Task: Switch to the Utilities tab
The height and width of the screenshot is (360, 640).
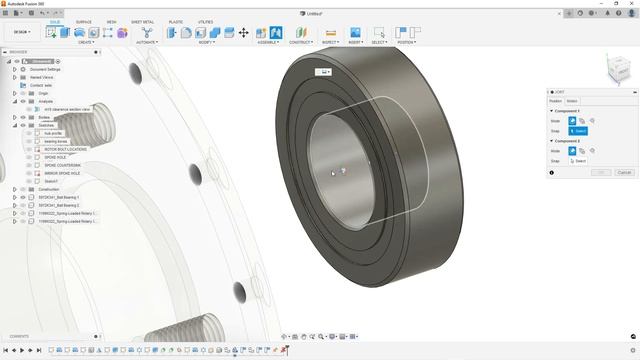Action: (205, 22)
